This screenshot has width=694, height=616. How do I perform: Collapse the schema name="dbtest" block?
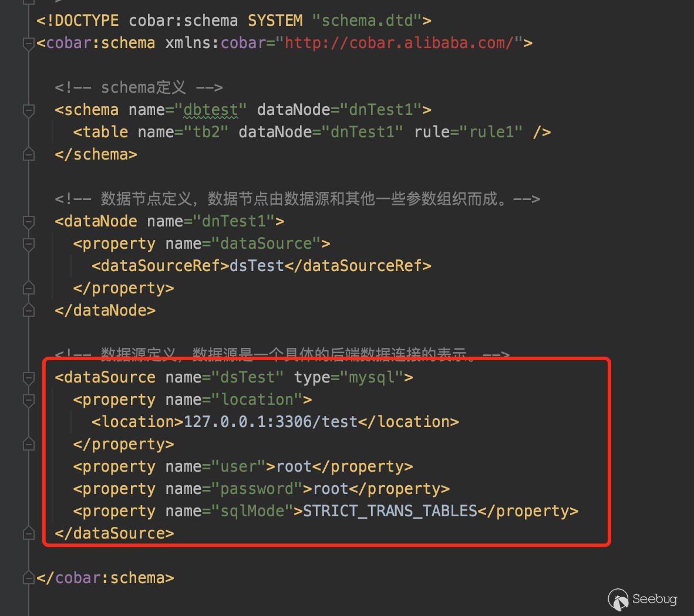(28, 110)
